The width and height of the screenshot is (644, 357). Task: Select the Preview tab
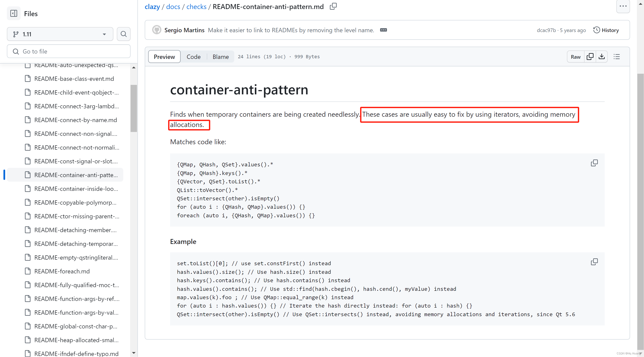[164, 57]
